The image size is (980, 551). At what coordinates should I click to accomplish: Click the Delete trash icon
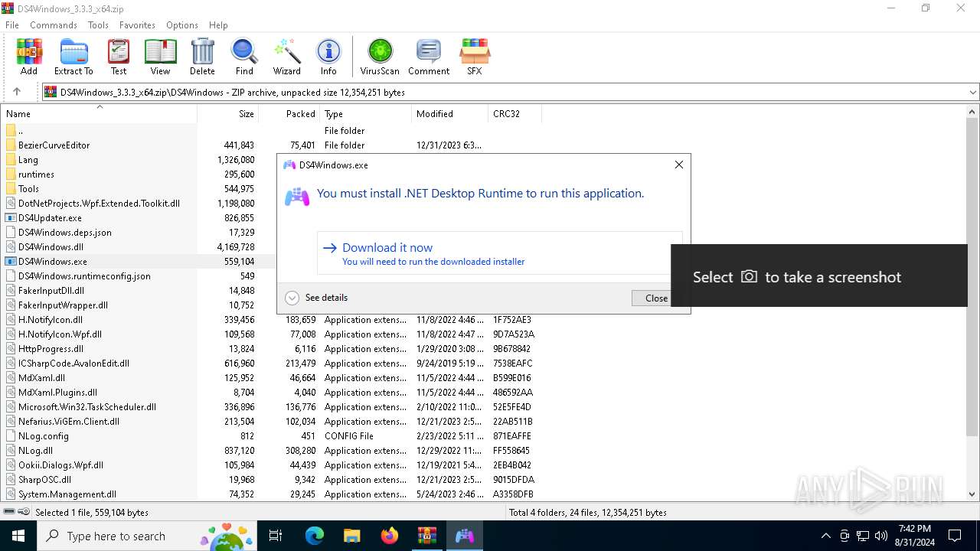202,57
